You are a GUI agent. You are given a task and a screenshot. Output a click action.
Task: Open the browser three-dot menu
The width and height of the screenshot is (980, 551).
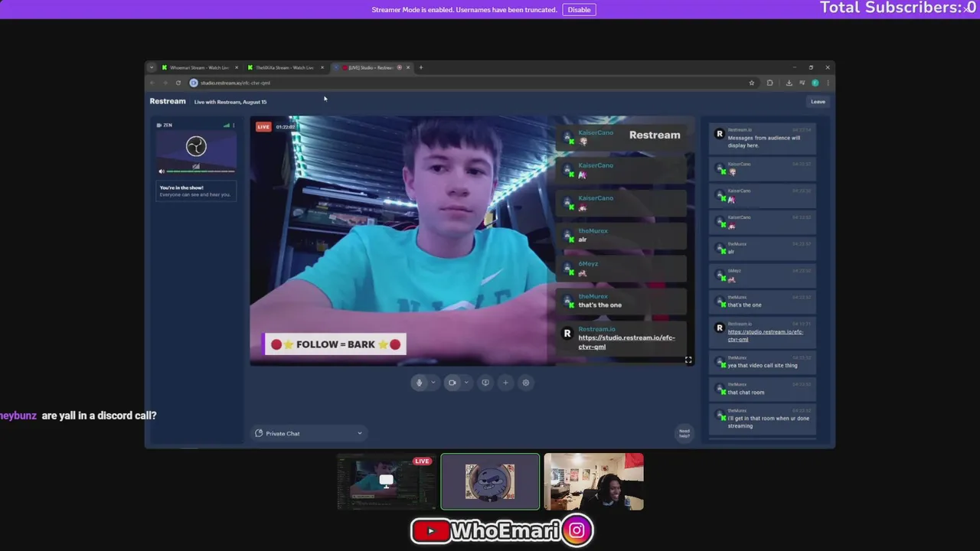pyautogui.click(x=828, y=83)
